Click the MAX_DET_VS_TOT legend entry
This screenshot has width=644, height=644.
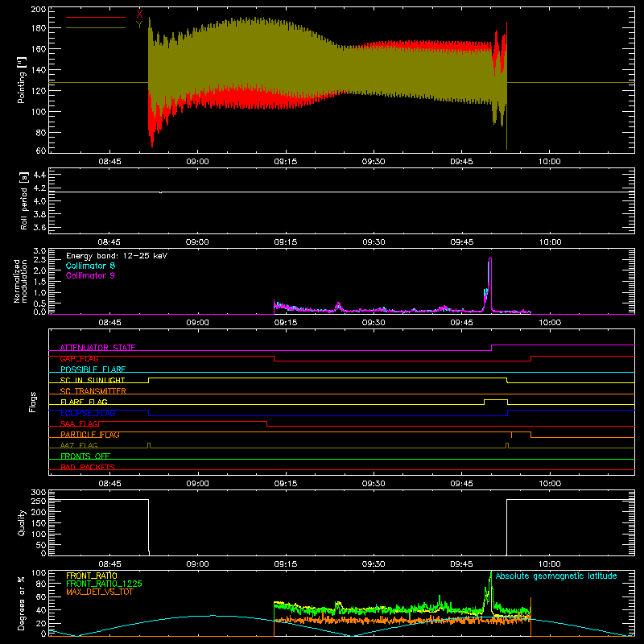[x=100, y=592]
